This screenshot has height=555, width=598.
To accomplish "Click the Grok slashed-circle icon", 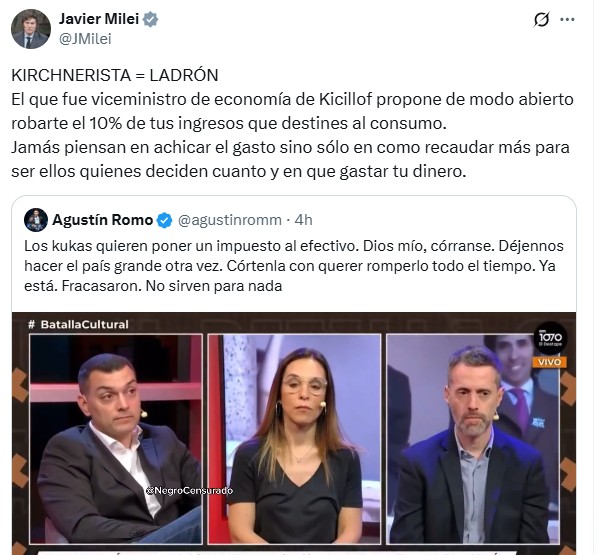I will pos(541,19).
